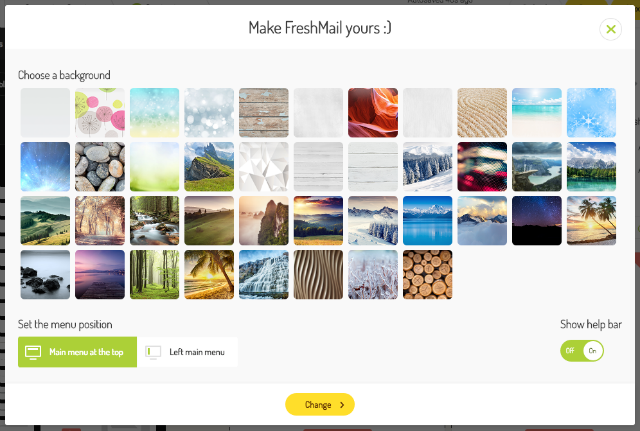
Task: Pick the starry night sky background
Action: (x=537, y=221)
